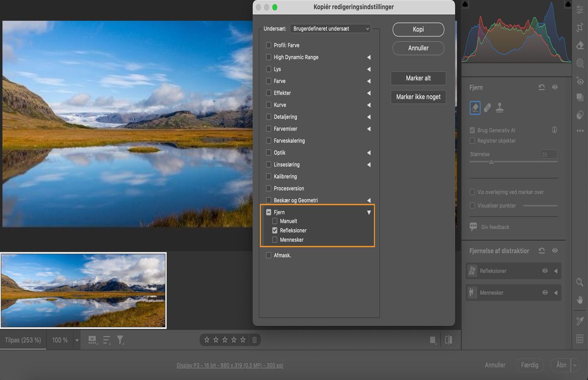
Task: Click the Størrelse value field
Action: click(x=549, y=154)
